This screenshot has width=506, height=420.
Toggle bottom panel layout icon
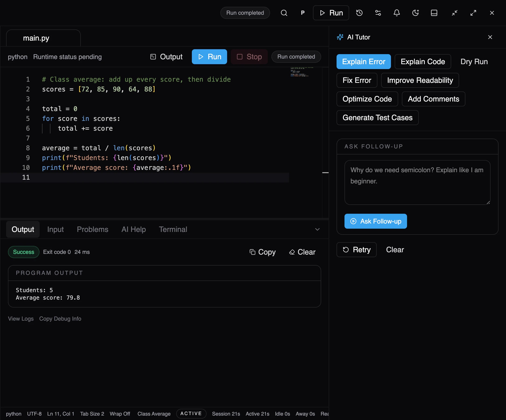pos(434,13)
